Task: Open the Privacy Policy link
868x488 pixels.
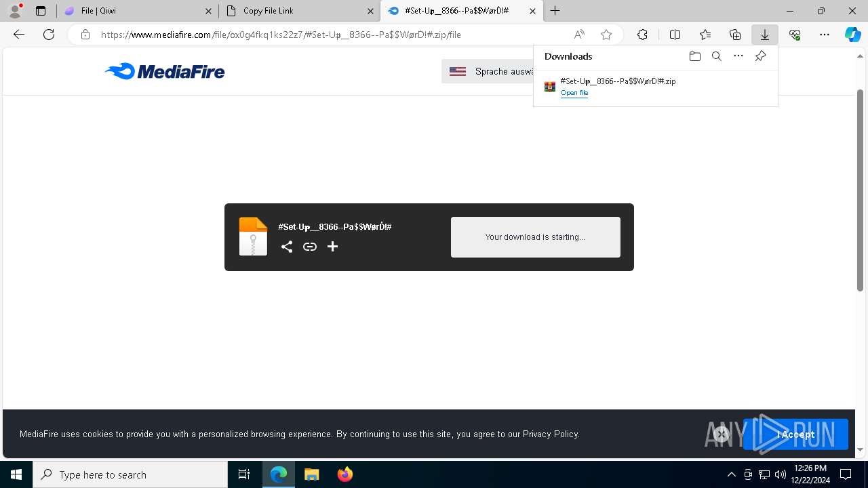Action: (550, 434)
